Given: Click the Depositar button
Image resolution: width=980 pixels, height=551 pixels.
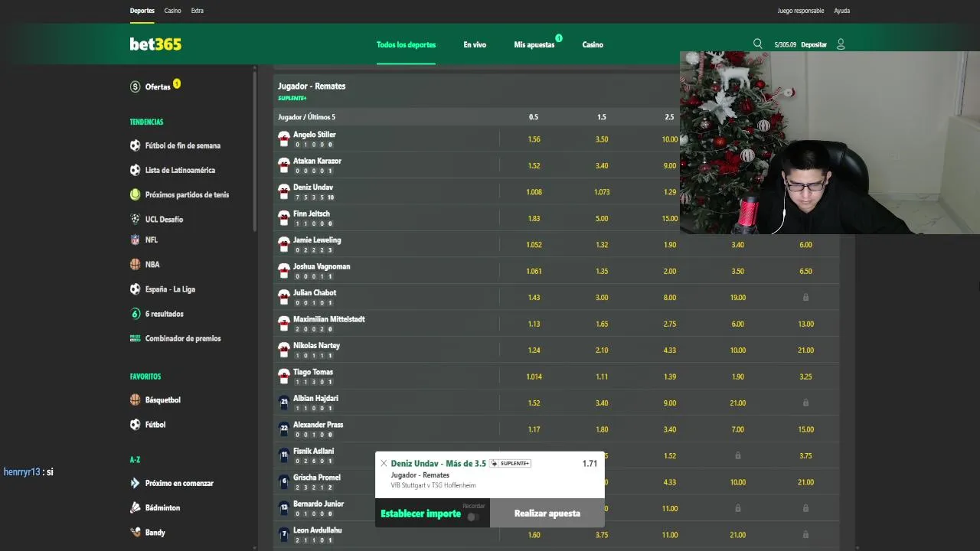Looking at the screenshot, I should coord(814,44).
